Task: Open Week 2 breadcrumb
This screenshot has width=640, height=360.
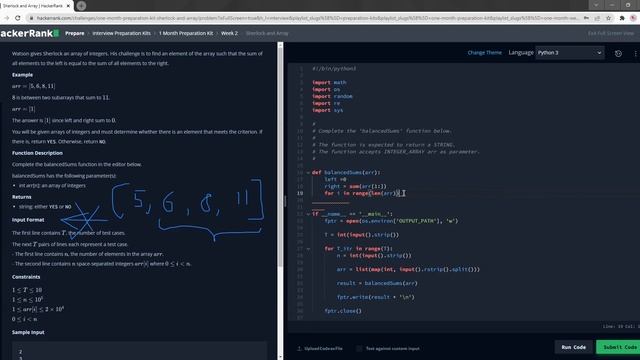Action: point(229,33)
